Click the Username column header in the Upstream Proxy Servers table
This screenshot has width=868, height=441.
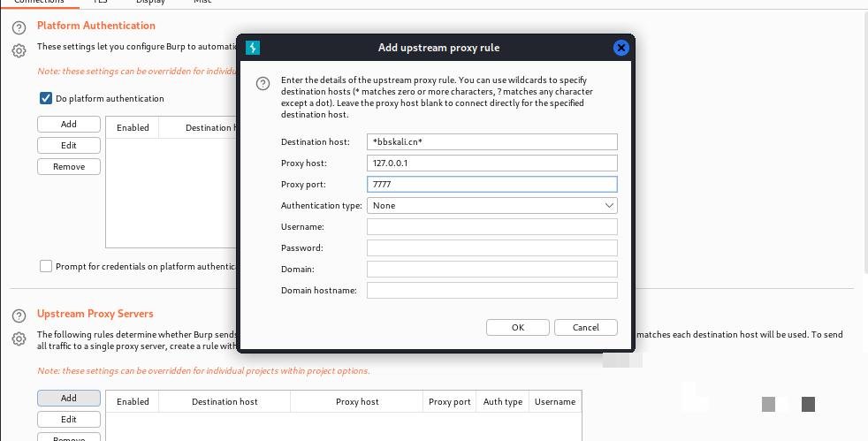[555, 402]
